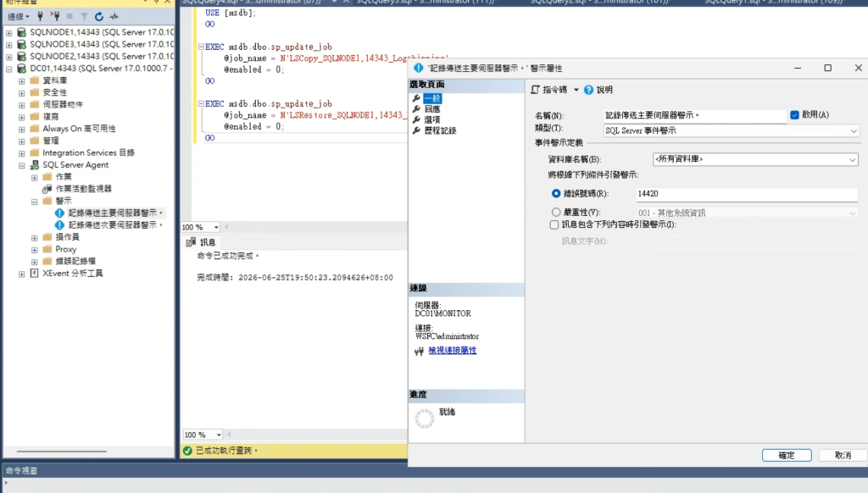Select the SQLNODE1,14343 server icon
Viewport: 868px width, 493px height.
coord(21,32)
